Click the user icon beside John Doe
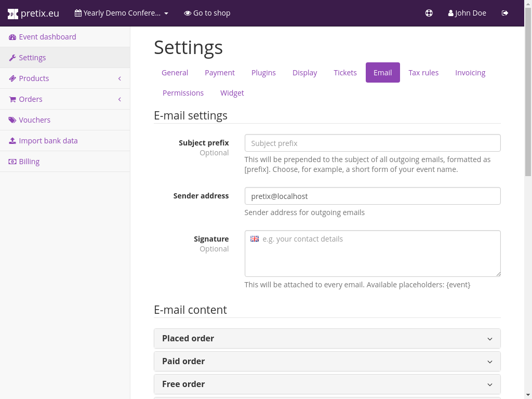Screen dimensions: 532x399 pyautogui.click(x=450, y=13)
